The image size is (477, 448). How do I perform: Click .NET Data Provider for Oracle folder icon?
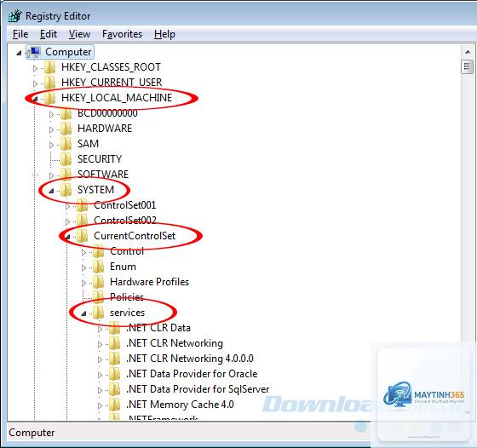115,374
